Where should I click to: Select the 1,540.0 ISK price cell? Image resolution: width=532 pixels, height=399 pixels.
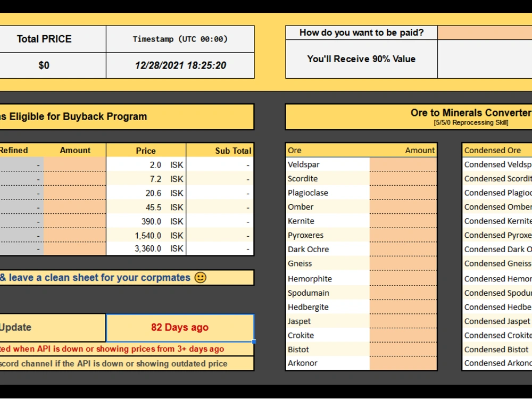tap(146, 236)
